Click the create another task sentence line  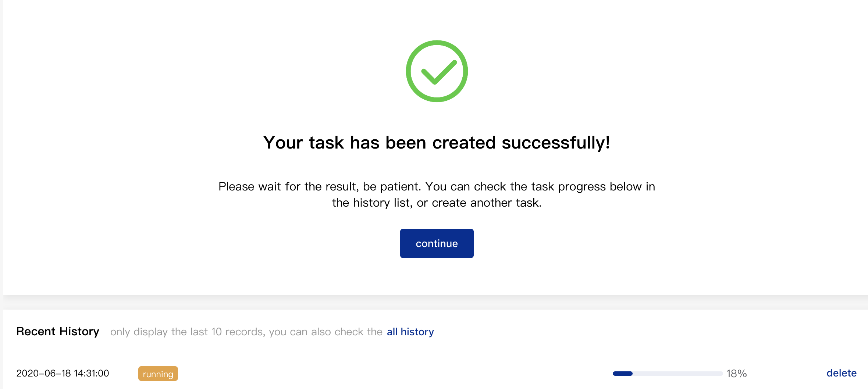pos(437,203)
